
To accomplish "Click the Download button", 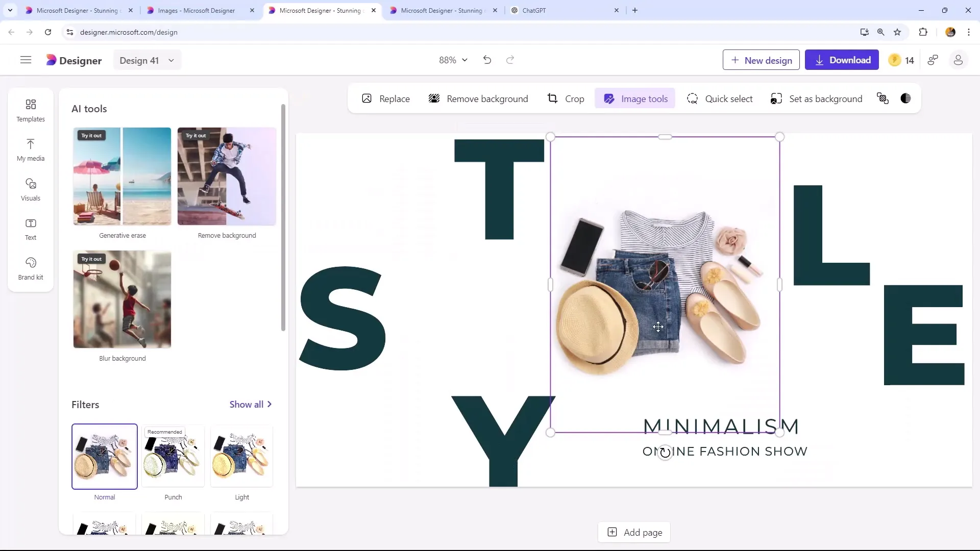I will pos(842,60).
